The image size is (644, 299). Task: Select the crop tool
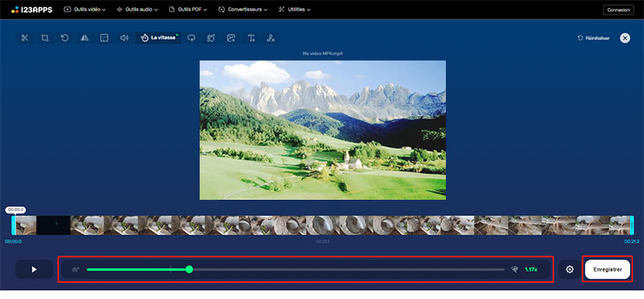pos(45,38)
